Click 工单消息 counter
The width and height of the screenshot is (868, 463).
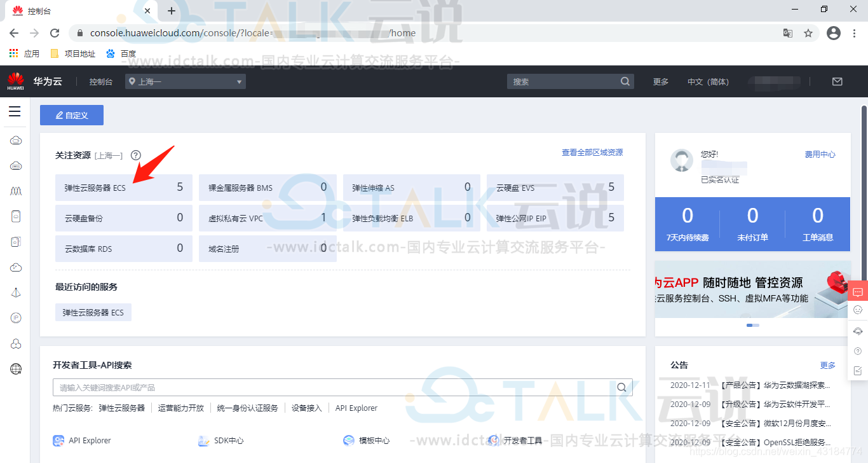point(818,223)
